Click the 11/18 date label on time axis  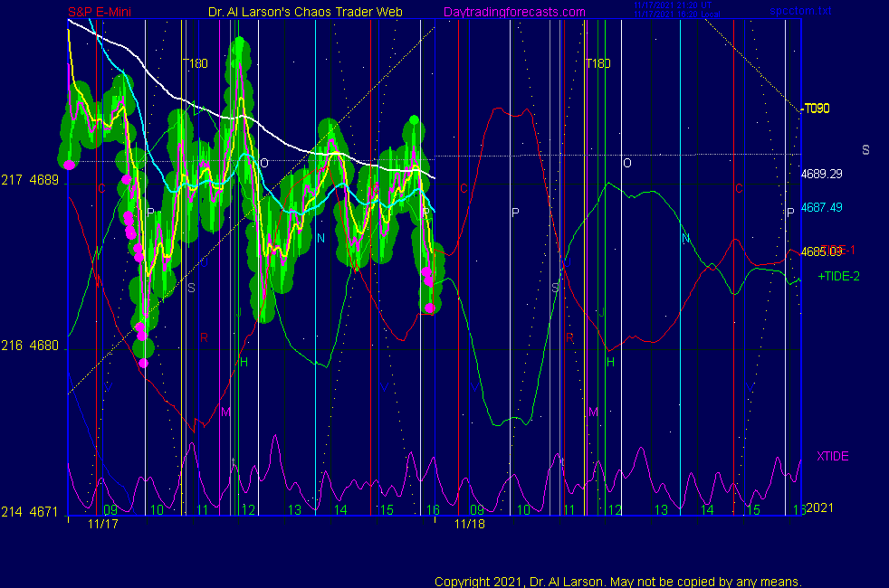[x=470, y=524]
